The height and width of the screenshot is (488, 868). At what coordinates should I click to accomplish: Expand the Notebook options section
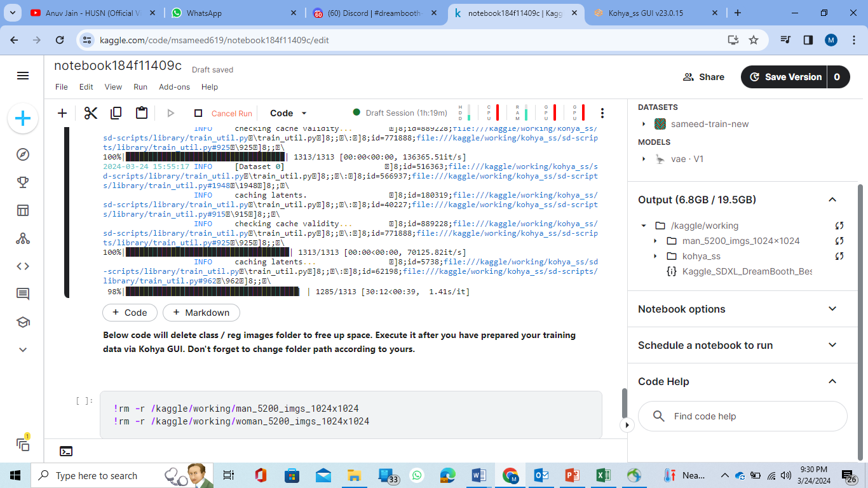[x=832, y=309]
